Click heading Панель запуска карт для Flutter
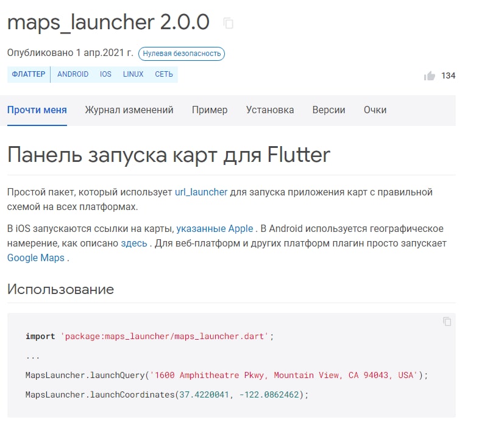Image resolution: width=504 pixels, height=431 pixels. click(169, 155)
